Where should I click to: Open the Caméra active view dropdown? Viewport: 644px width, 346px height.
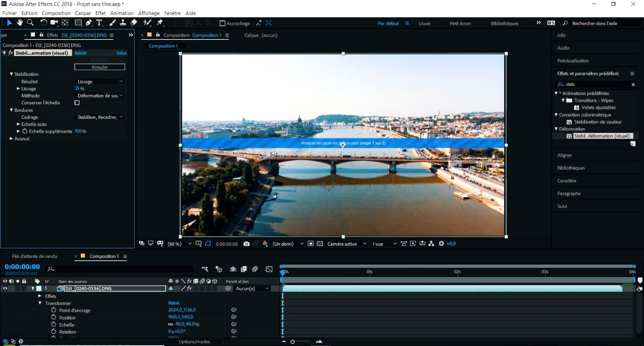(x=346, y=244)
